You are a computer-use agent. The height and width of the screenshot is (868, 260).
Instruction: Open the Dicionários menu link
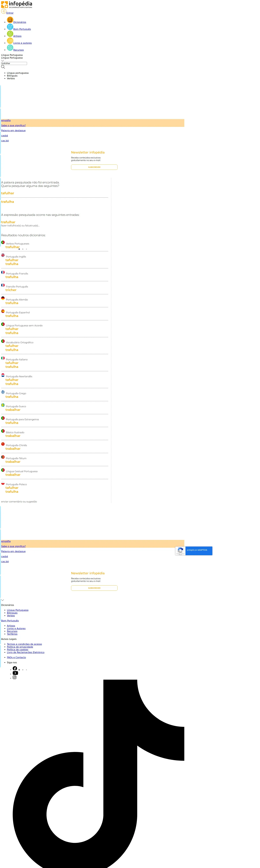[x=19, y=22]
